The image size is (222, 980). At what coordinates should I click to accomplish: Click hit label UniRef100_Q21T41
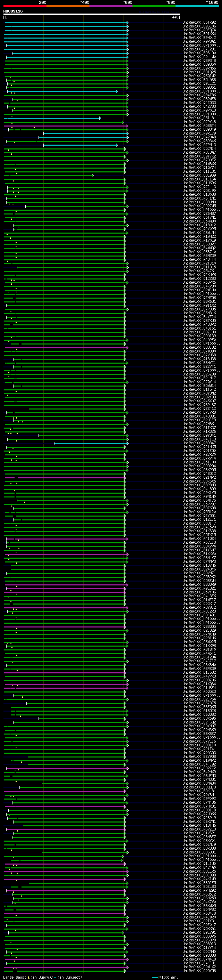point(199,749)
